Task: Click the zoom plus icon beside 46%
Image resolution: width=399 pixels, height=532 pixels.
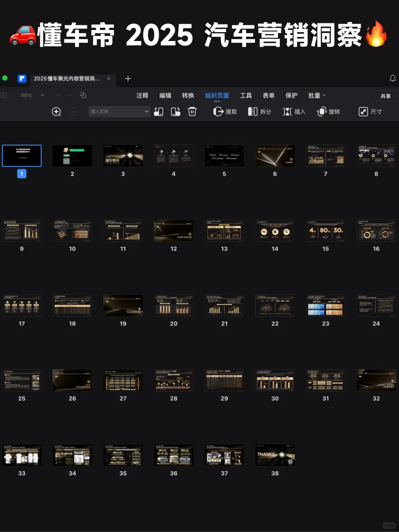Action: 58,95
